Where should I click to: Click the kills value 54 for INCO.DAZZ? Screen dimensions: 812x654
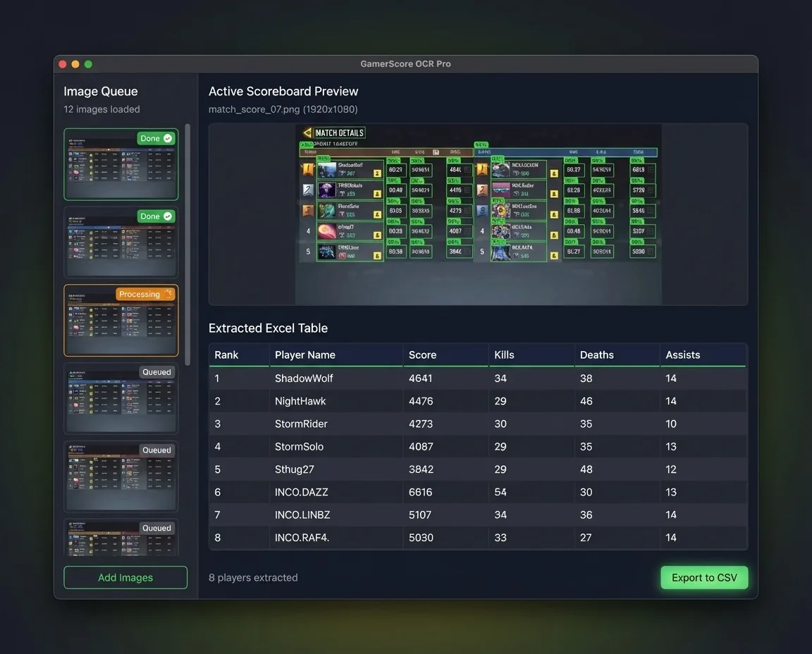click(500, 492)
